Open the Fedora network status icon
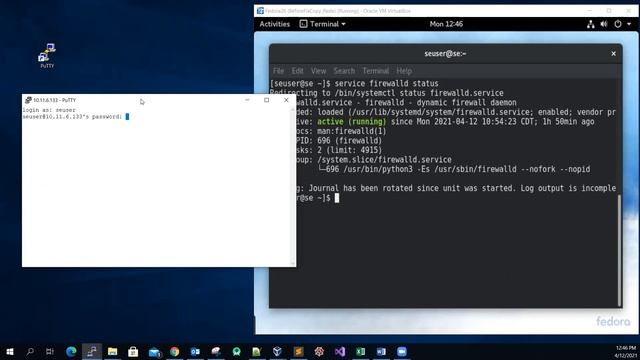The width and height of the screenshot is (640, 360). 591,24
